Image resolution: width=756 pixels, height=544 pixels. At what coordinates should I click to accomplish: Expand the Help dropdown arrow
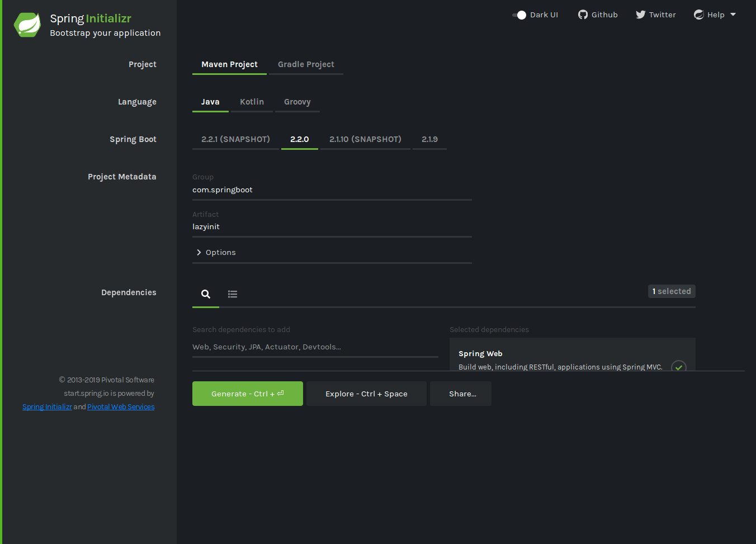(x=733, y=15)
